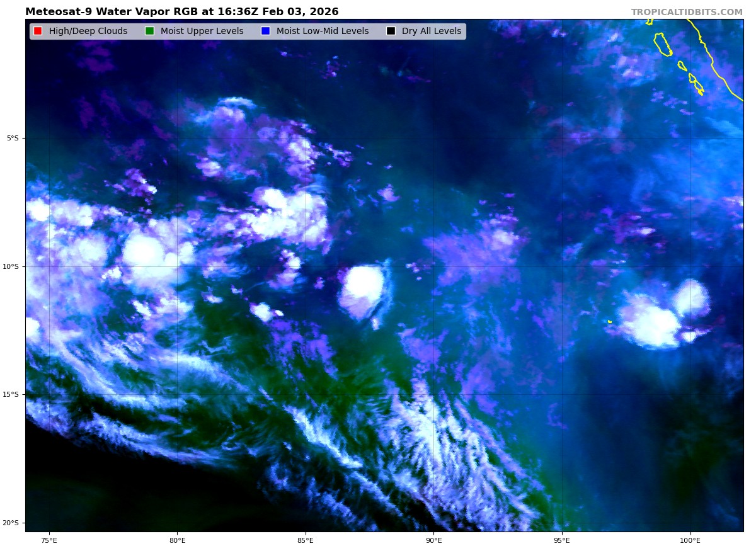Viewport: 756px width, 546px height.
Task: Select the "Dry All Levels" legend label
Action: [x=431, y=31]
